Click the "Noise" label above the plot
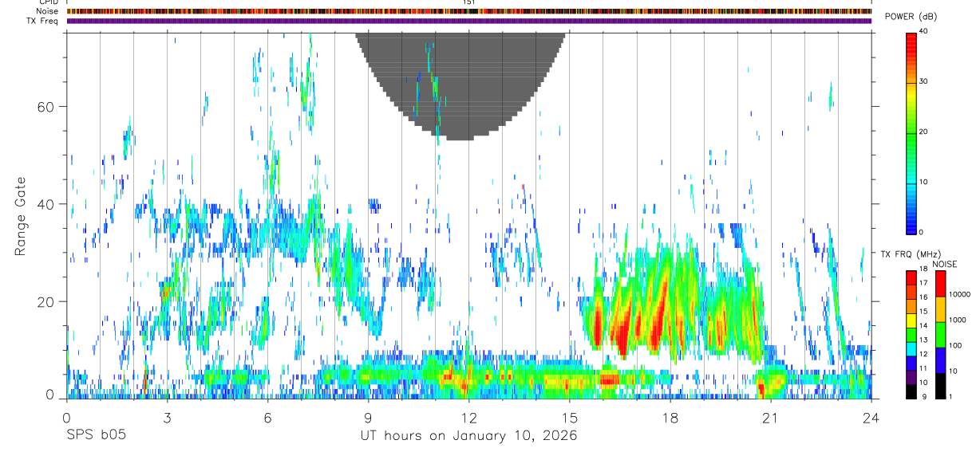980x452 pixels. (49, 11)
